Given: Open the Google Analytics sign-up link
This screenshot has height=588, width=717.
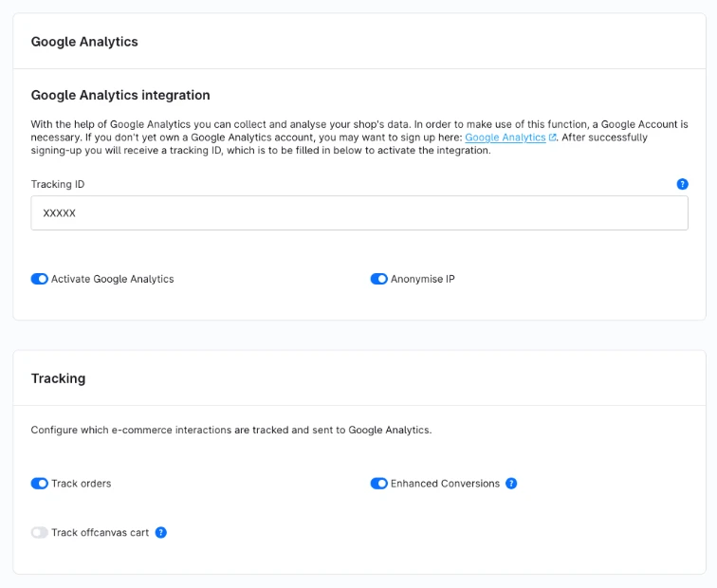Looking at the screenshot, I should [x=505, y=138].
